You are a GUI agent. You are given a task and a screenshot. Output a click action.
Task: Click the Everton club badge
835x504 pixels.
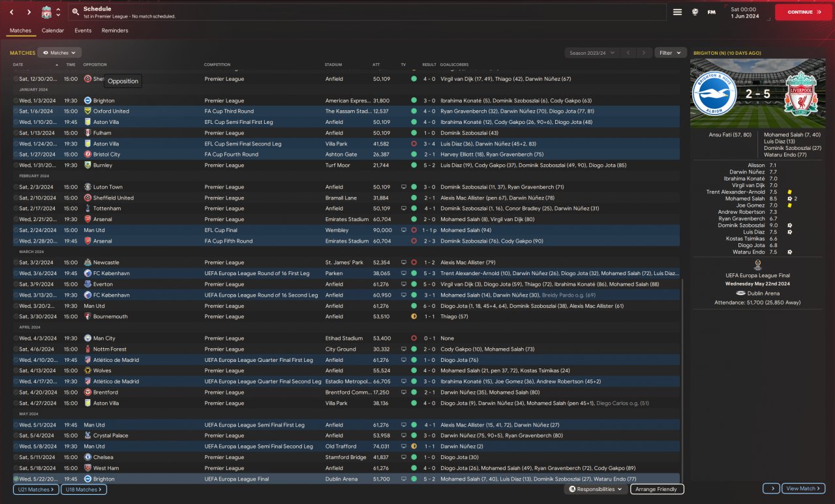[x=87, y=284]
